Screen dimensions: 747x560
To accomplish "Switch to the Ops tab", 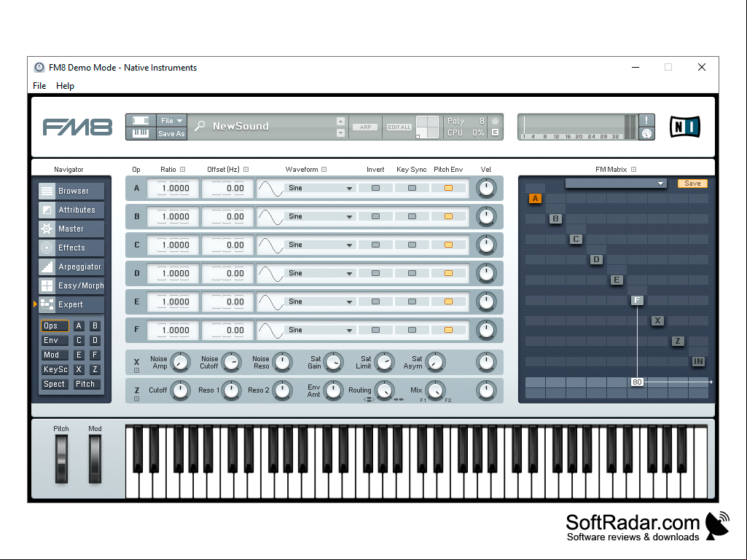I will point(55,326).
